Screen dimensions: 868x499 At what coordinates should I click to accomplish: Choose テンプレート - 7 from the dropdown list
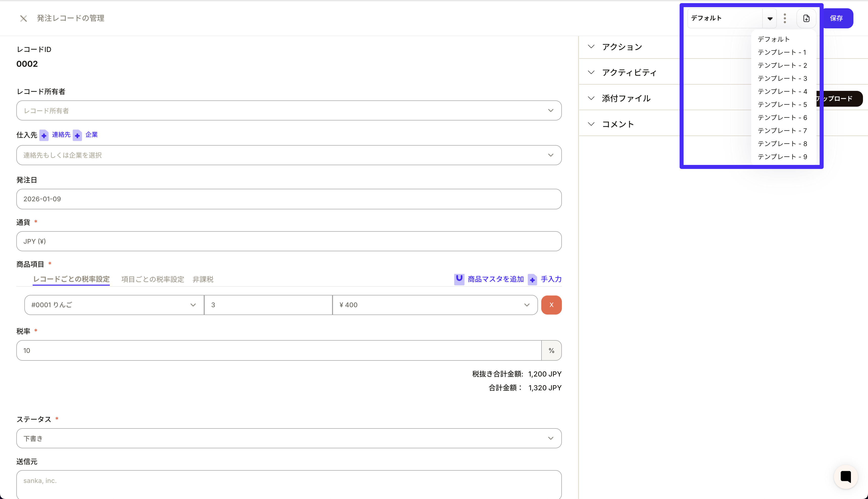click(x=782, y=131)
